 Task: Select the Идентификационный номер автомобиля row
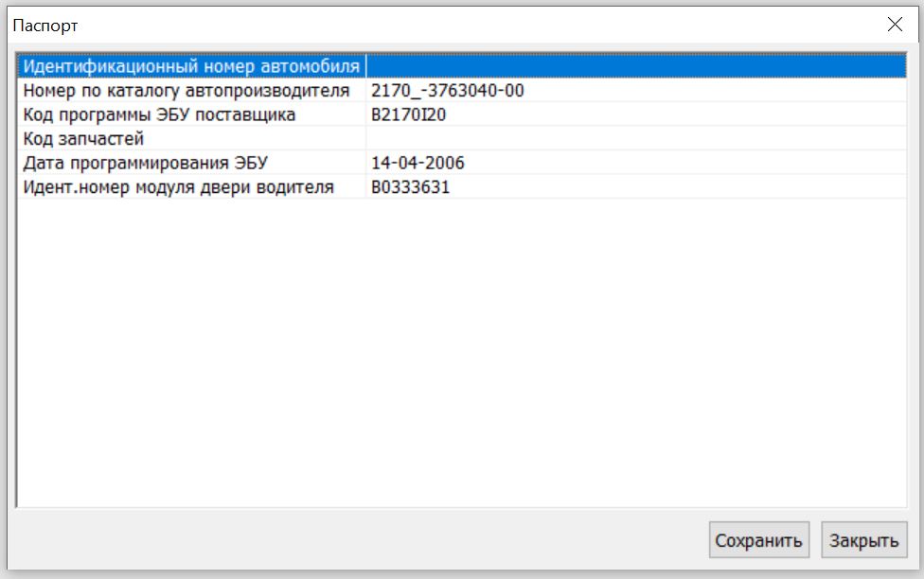(190, 66)
